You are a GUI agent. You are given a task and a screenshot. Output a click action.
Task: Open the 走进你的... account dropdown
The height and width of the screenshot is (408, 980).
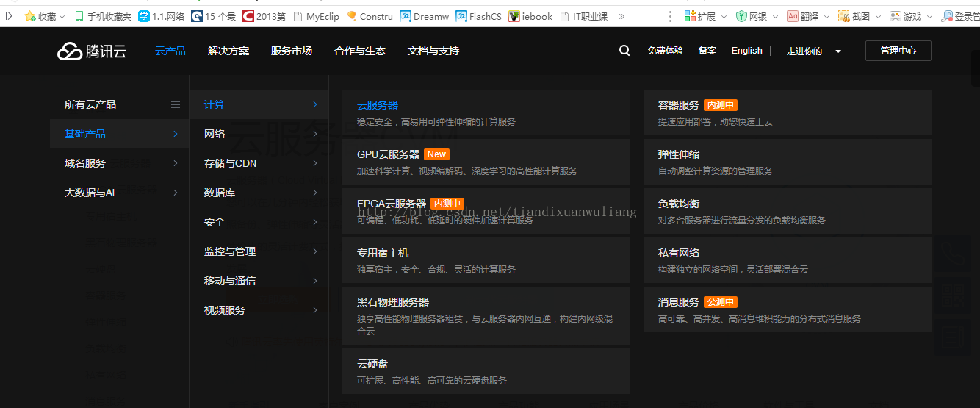(814, 51)
